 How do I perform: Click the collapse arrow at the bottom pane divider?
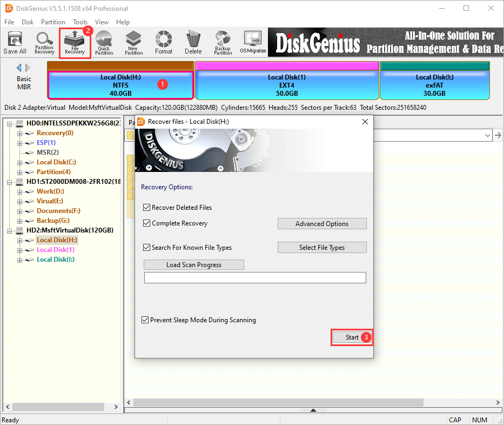[x=313, y=410]
